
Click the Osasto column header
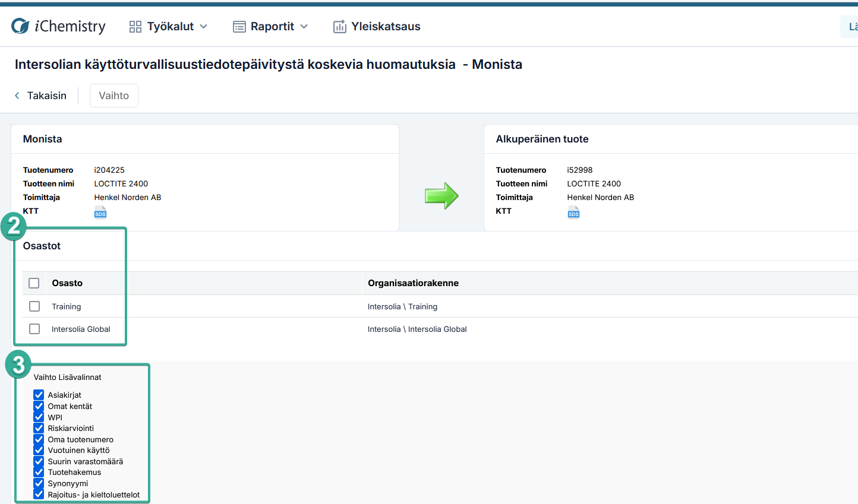pyautogui.click(x=67, y=283)
